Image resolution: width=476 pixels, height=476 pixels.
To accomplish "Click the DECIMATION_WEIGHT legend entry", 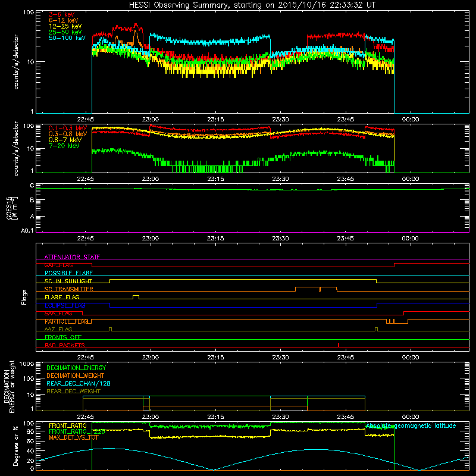I will coord(76,375).
